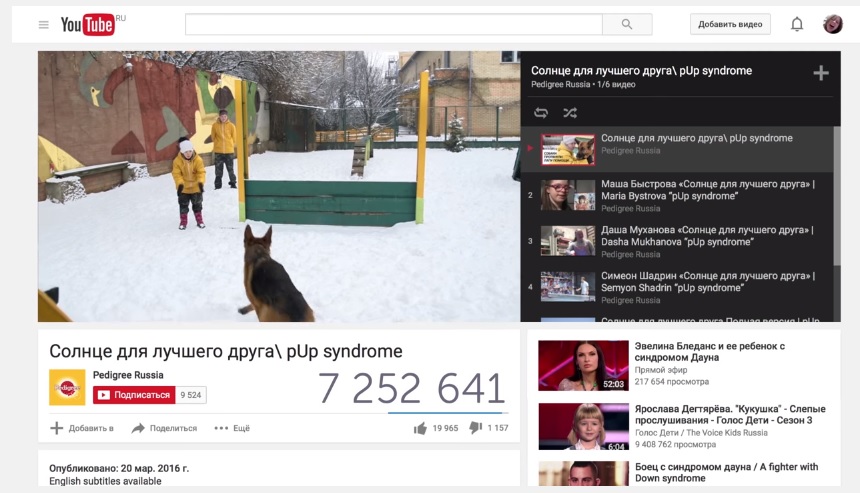Open Эвелина Бледанс suggested video thumbnail
Screen dimensions: 860x493
[x=583, y=365]
